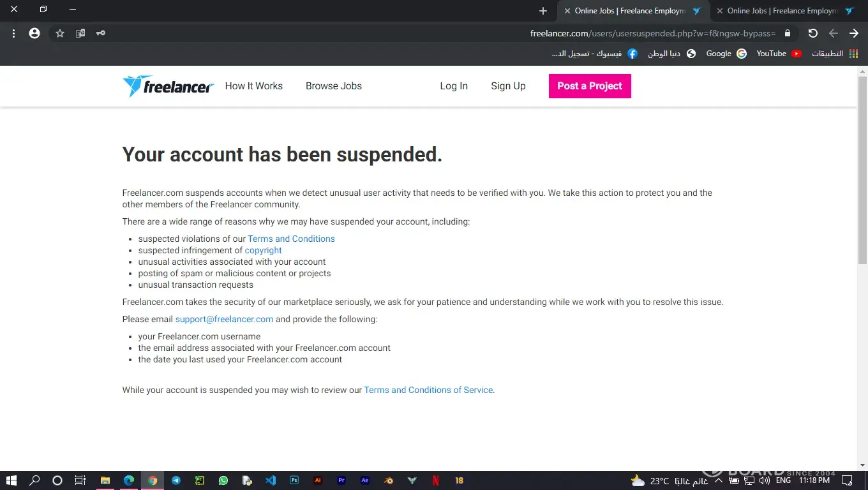868x490 pixels.
Task: Bookmark this page with the star icon
Action: point(60,33)
